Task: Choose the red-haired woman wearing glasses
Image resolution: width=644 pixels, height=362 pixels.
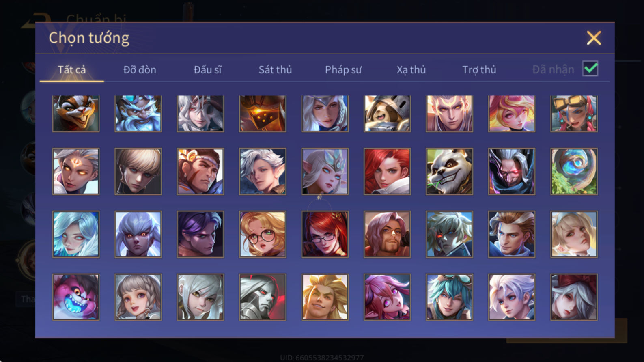Action: click(x=325, y=234)
